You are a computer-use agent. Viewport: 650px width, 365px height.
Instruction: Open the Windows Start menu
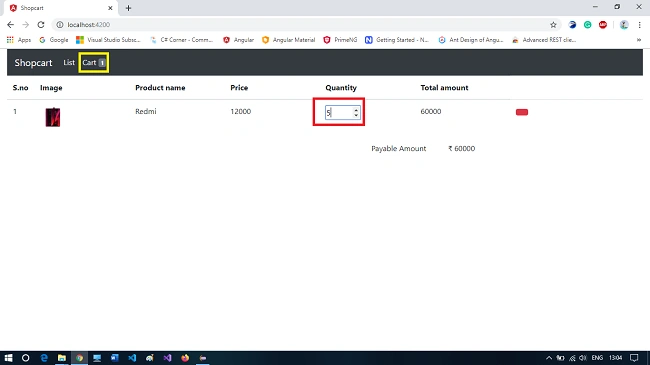tap(8, 358)
